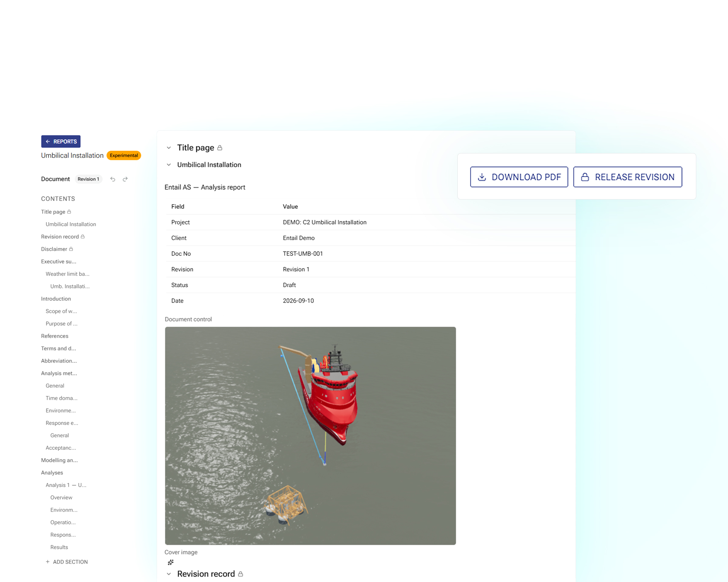This screenshot has height=582, width=728.
Task: Jump to Disclaimer in the contents
Action: click(x=54, y=249)
